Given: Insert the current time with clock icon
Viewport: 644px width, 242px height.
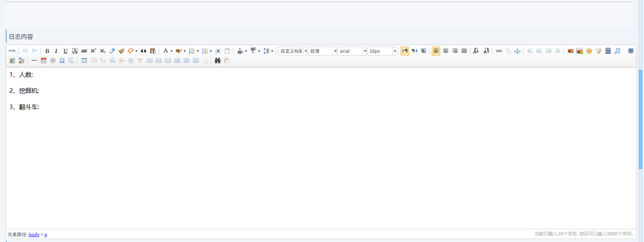Looking at the screenshot, I should click(53, 61).
